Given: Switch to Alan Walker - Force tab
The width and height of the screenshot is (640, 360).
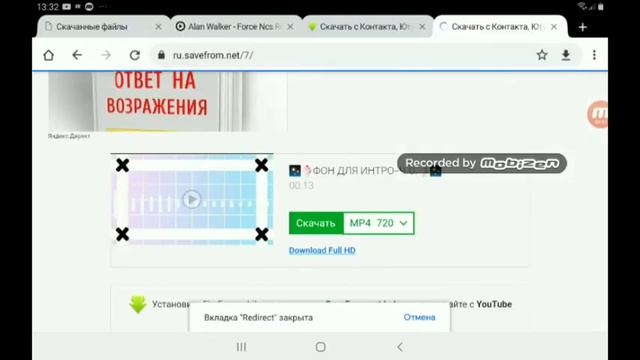Looking at the screenshot, I should click(234, 27).
